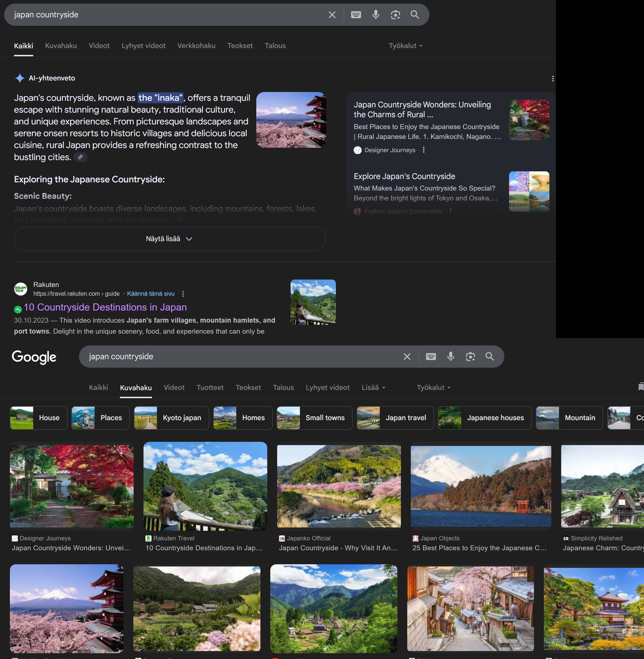Open the Lisää dropdown menu

[x=373, y=387]
